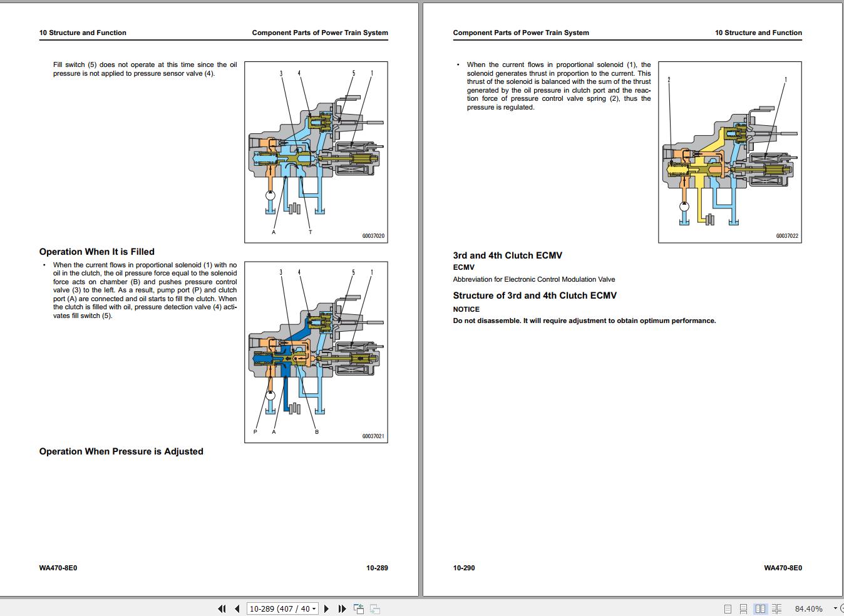The image size is (844, 616).
Task: Click the Fill switch (5) paragraph
Action: [x=145, y=69]
